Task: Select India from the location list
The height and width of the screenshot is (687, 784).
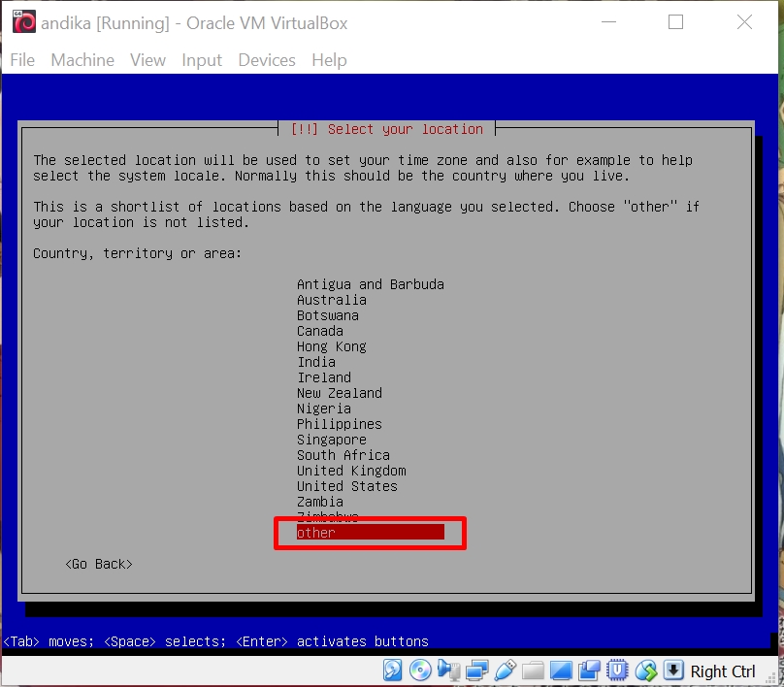Action: pos(316,362)
